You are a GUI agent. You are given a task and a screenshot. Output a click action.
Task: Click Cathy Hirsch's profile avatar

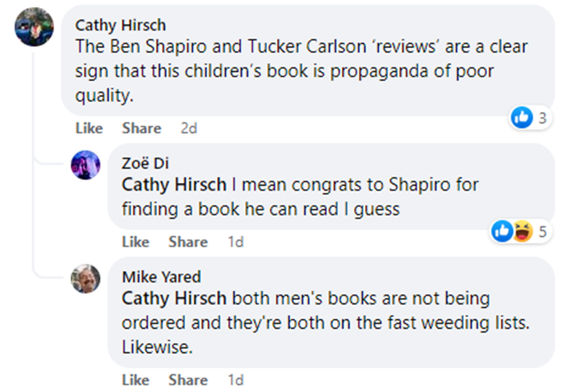[34, 27]
